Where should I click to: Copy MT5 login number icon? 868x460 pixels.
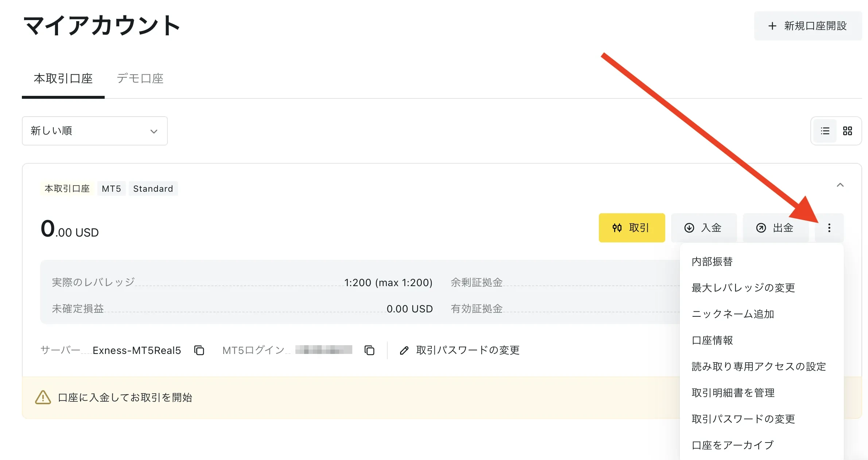369,350
